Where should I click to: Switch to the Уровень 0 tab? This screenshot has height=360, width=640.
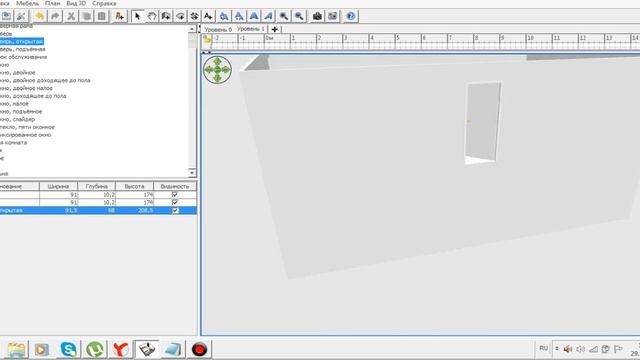click(218, 29)
